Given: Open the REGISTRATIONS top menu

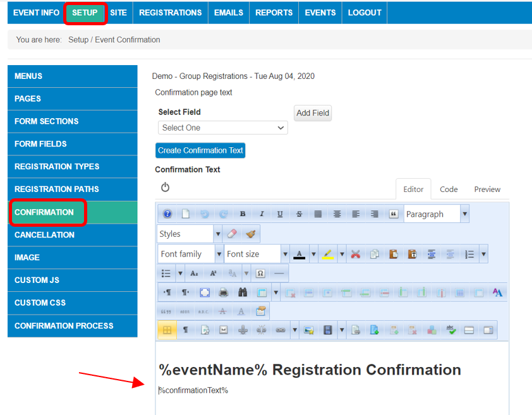Looking at the screenshot, I should pos(171,13).
